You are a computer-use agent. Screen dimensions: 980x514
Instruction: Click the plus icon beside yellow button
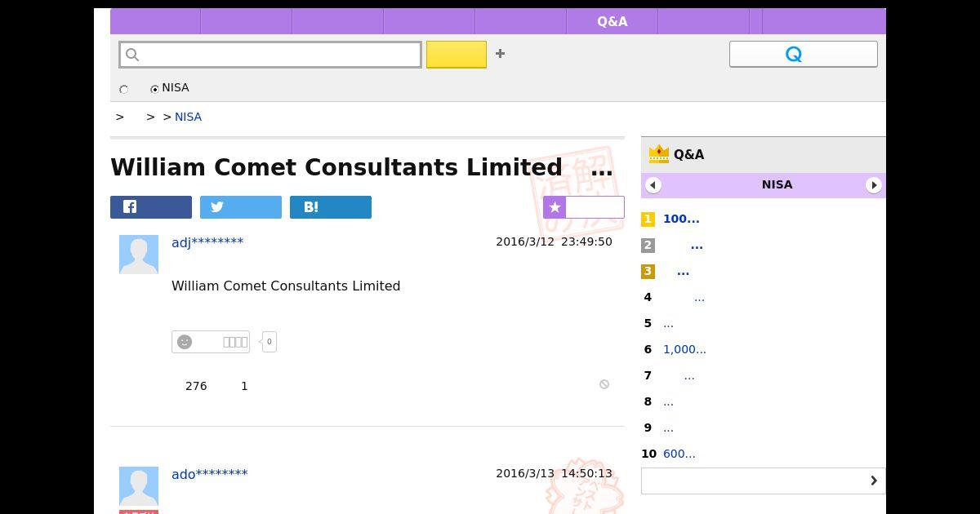500,54
